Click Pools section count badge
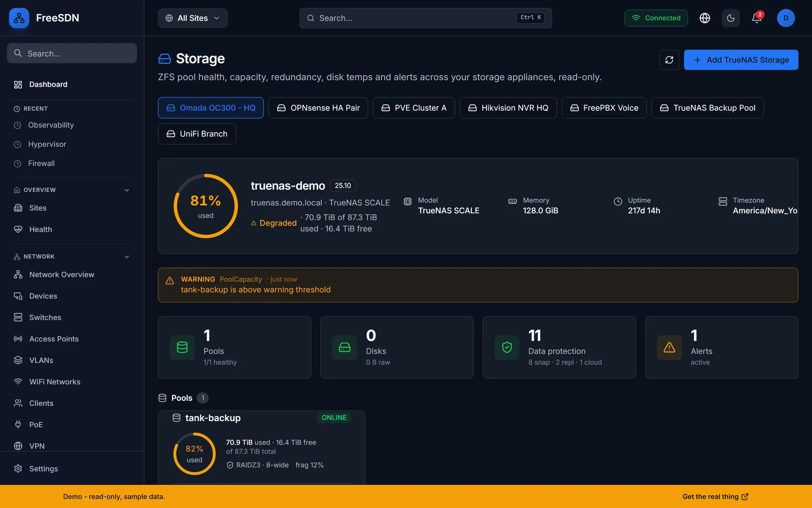Screen dimensions: 812x508 [202, 398]
